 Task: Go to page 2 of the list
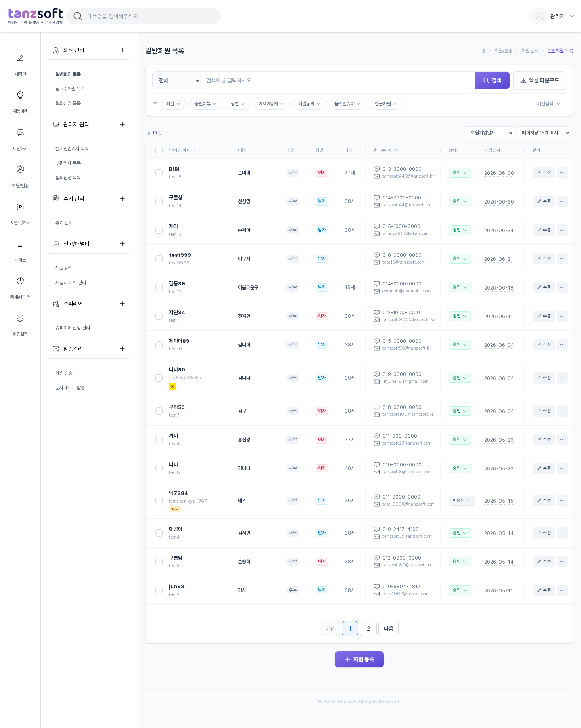[368, 629]
